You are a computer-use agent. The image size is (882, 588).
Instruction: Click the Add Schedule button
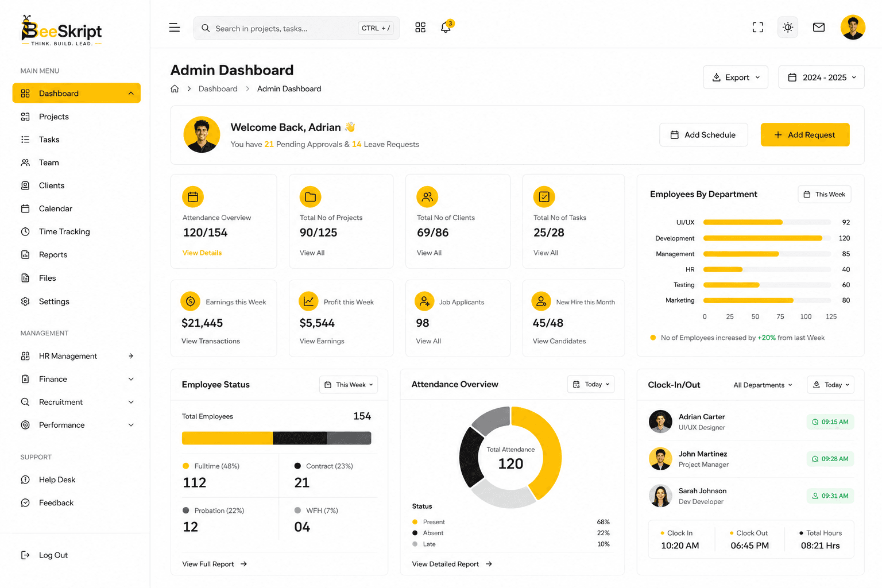(703, 134)
